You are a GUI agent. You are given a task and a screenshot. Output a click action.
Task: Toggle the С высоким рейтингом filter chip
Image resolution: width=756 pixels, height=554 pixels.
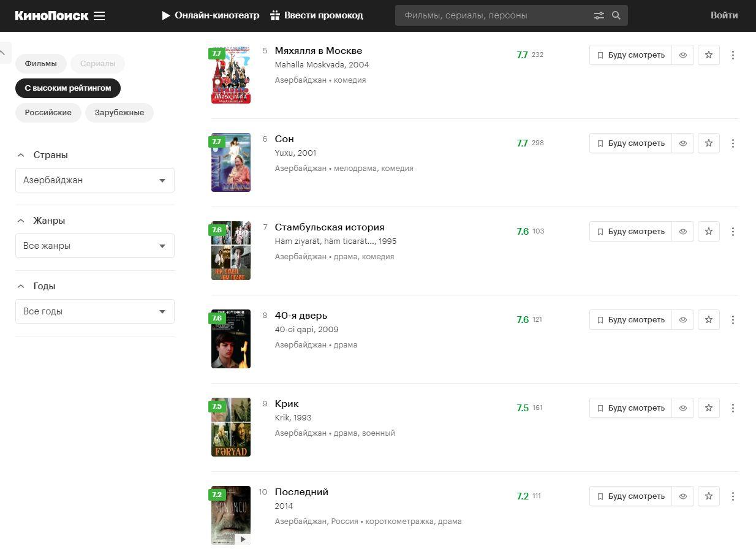(68, 88)
